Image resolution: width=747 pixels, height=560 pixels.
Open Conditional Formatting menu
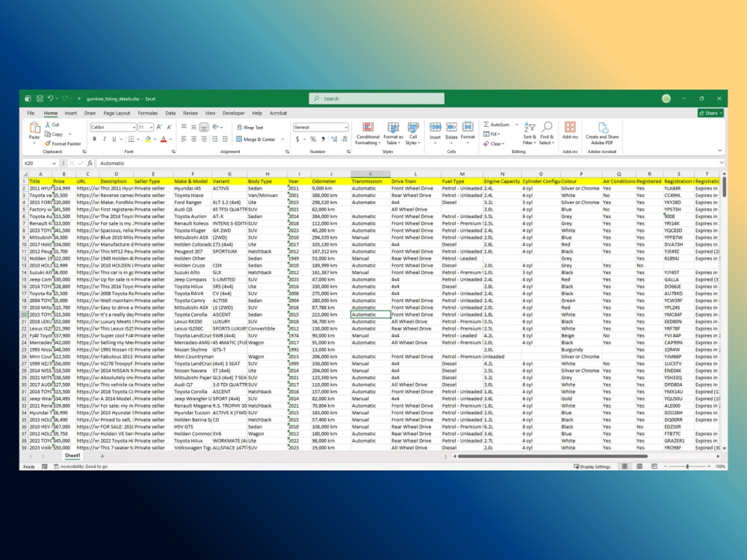(x=368, y=134)
